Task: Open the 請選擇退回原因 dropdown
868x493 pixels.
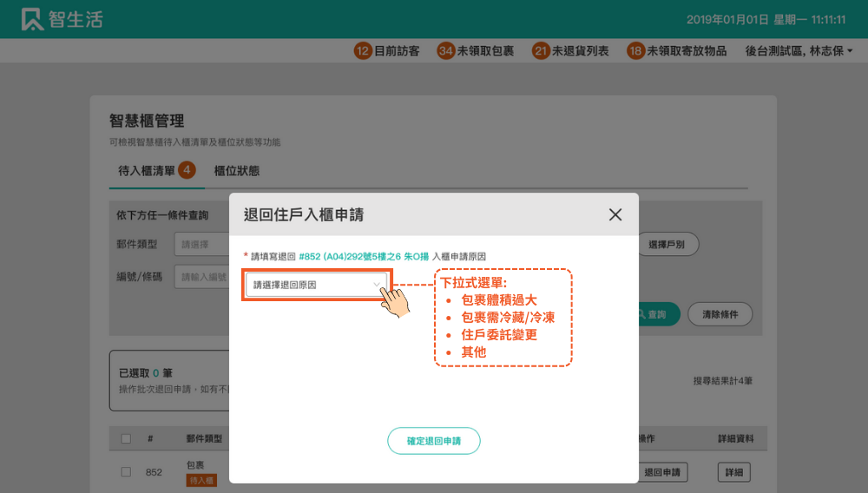Action: tap(316, 285)
